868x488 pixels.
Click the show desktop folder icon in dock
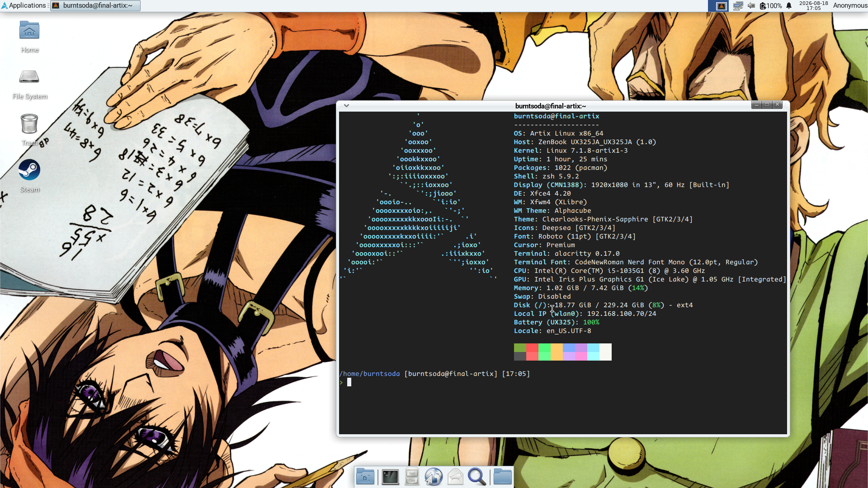tap(365, 477)
